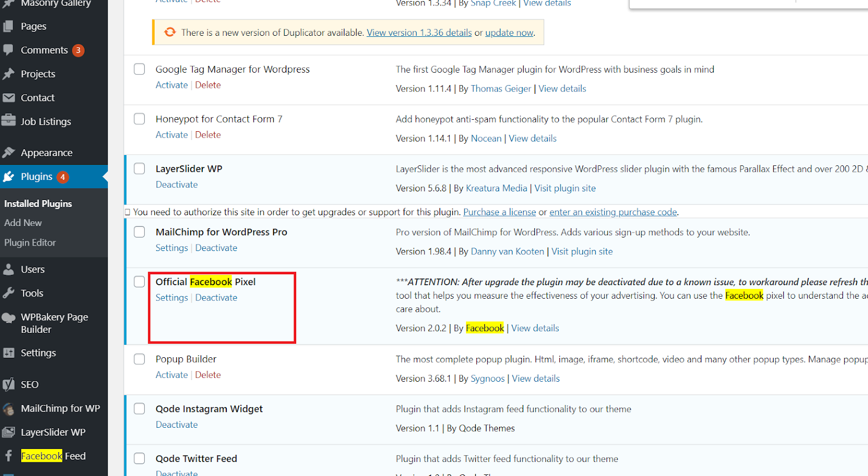Image resolution: width=868 pixels, height=476 pixels.
Task: Click the WPBakery Page Builder icon
Action: pyautogui.click(x=8, y=318)
